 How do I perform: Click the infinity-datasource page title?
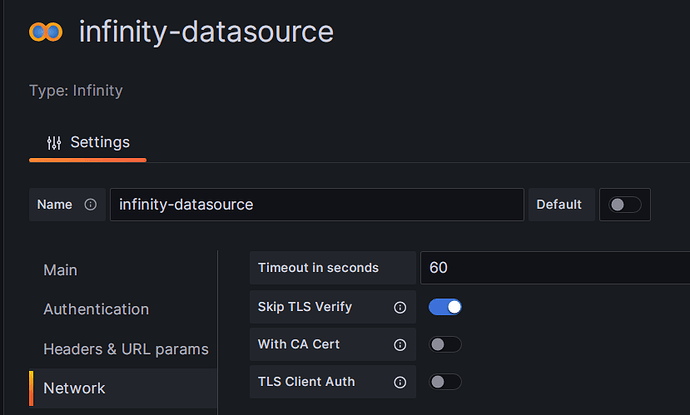pos(206,32)
